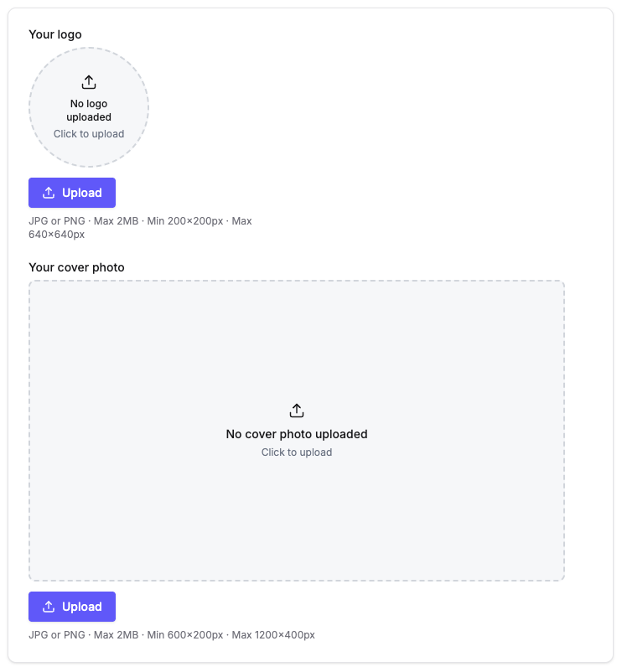Select 'Click to upload' under No cover photo uploaded

click(x=297, y=452)
